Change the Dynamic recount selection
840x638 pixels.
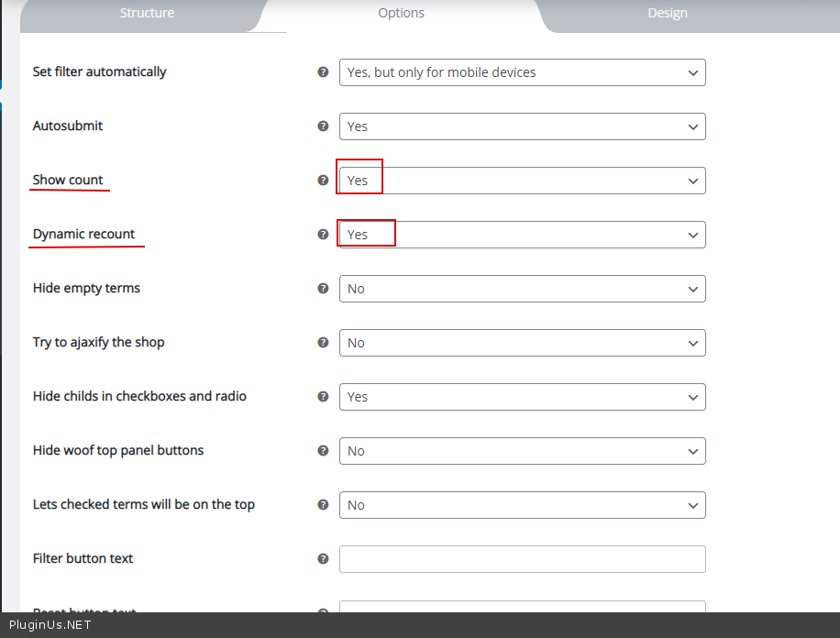(522, 235)
